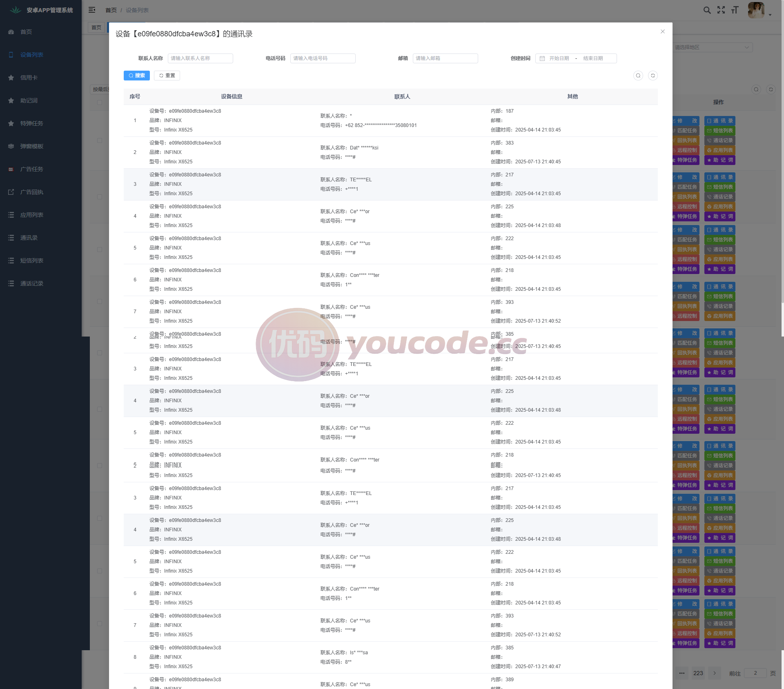The image size is (784, 689).
Task: Click the 设备信息 column header
Action: [x=232, y=97]
